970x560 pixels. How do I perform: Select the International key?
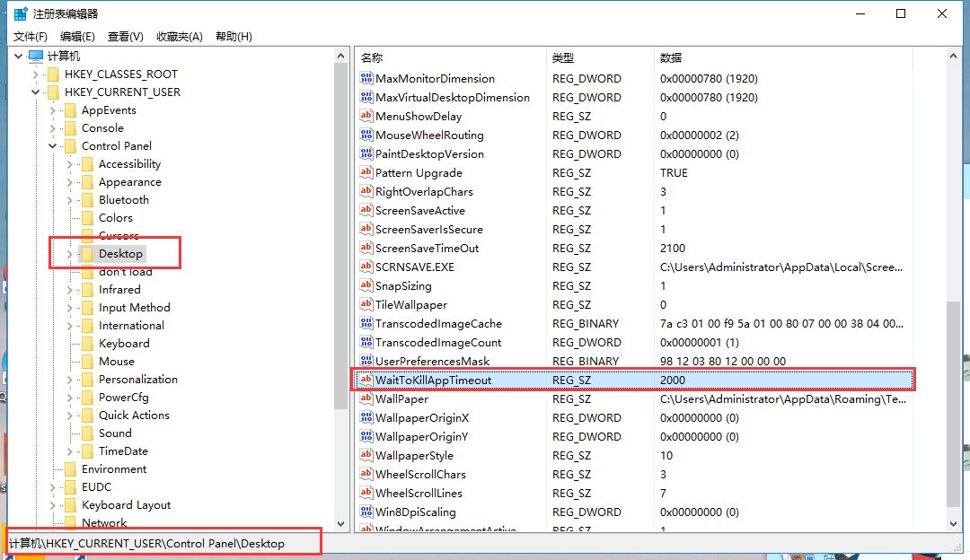coord(131,325)
